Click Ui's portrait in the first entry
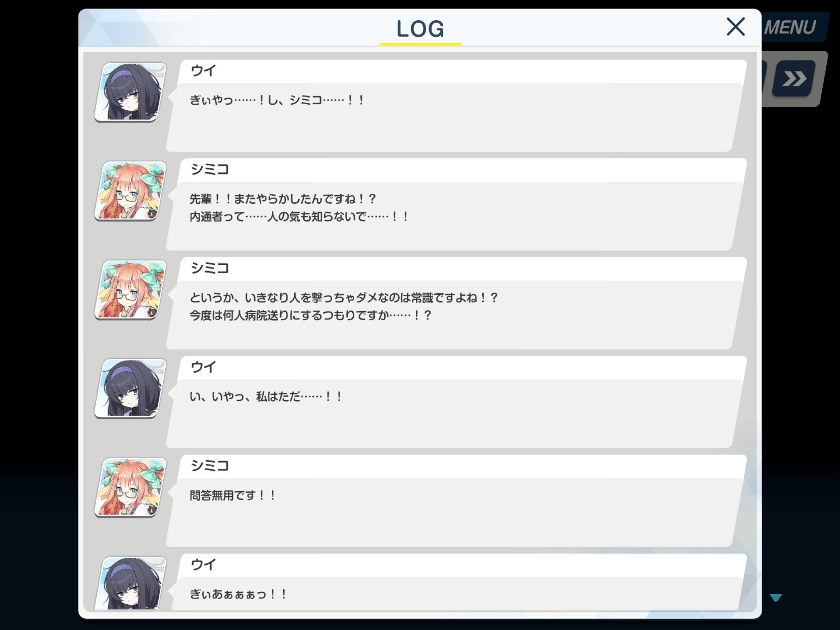This screenshot has width=840, height=630. pos(131,92)
